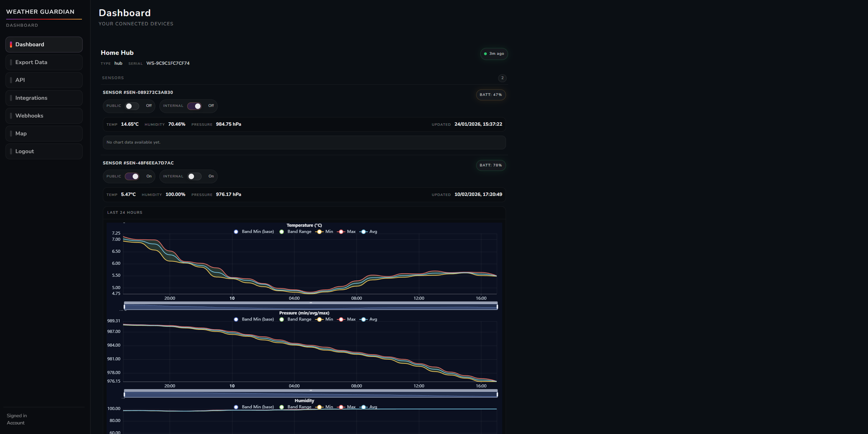Screen dimensions: 868x434
Task: Click the Pressure chart zoom slider right handle
Action: pos(497,395)
